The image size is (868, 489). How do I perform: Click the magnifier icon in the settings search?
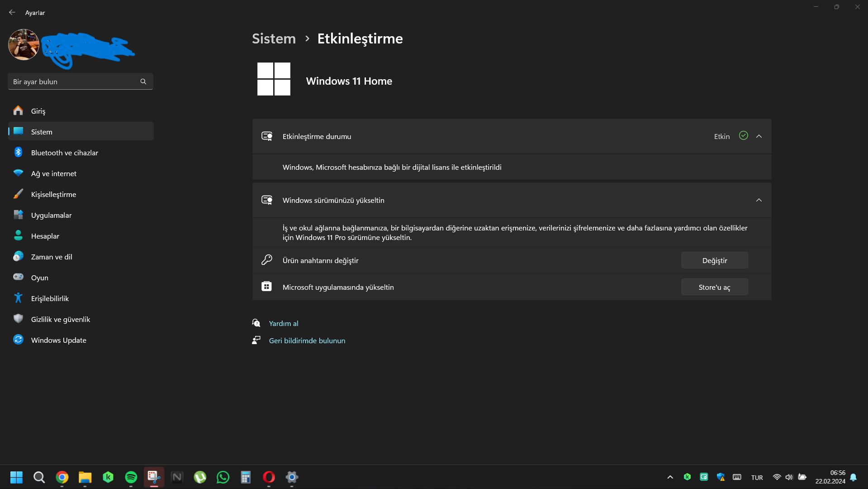(143, 81)
